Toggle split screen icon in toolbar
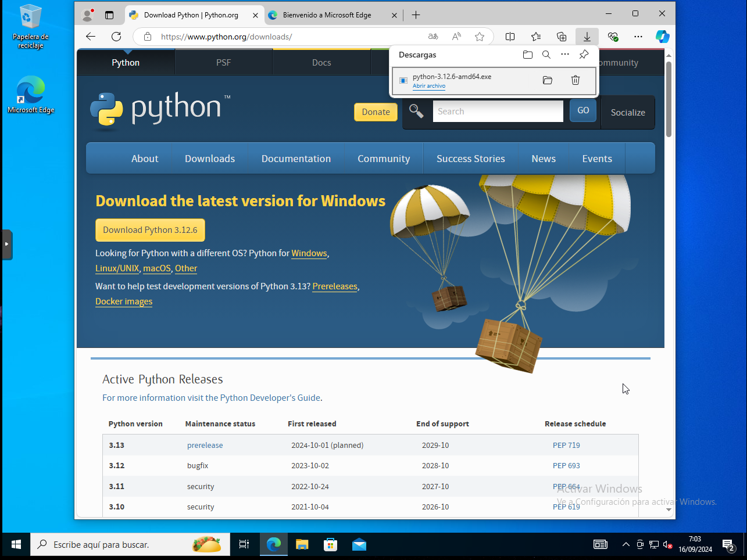This screenshot has height=560, width=747. click(x=510, y=37)
